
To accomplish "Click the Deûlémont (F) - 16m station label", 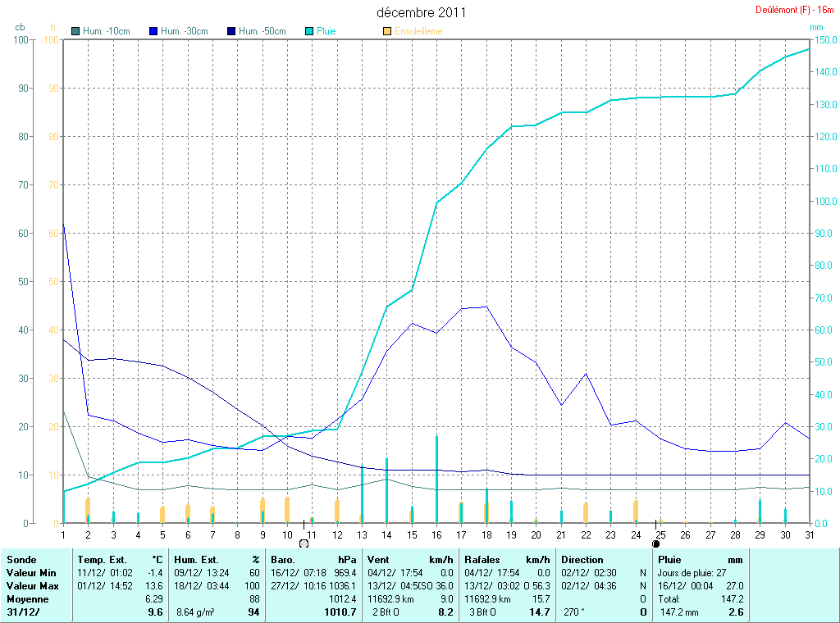I will pos(794,10).
